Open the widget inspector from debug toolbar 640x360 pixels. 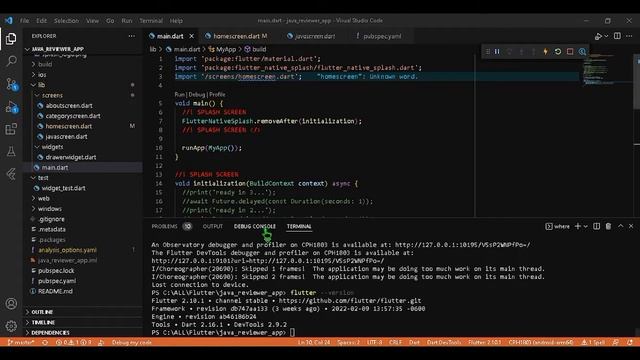pyautogui.click(x=582, y=51)
